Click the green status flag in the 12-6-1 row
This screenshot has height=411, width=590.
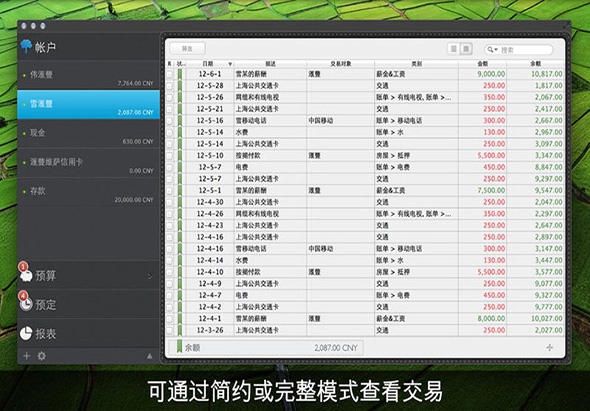click(180, 74)
